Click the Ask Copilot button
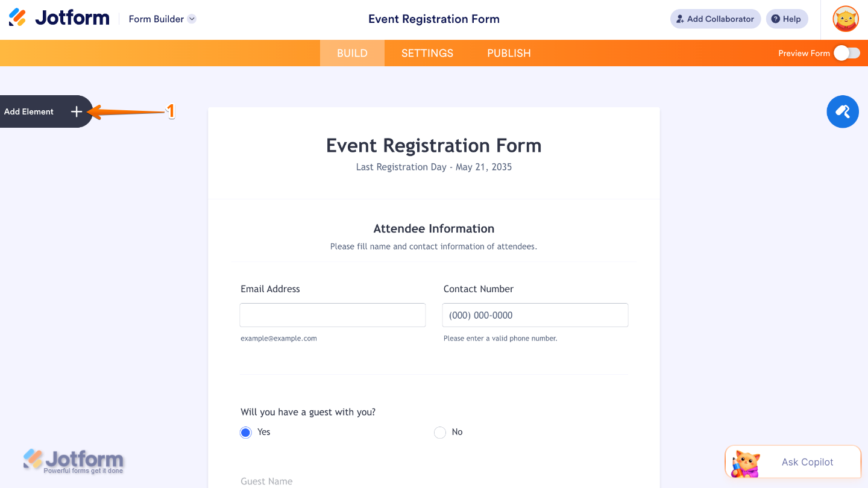 [808, 461]
